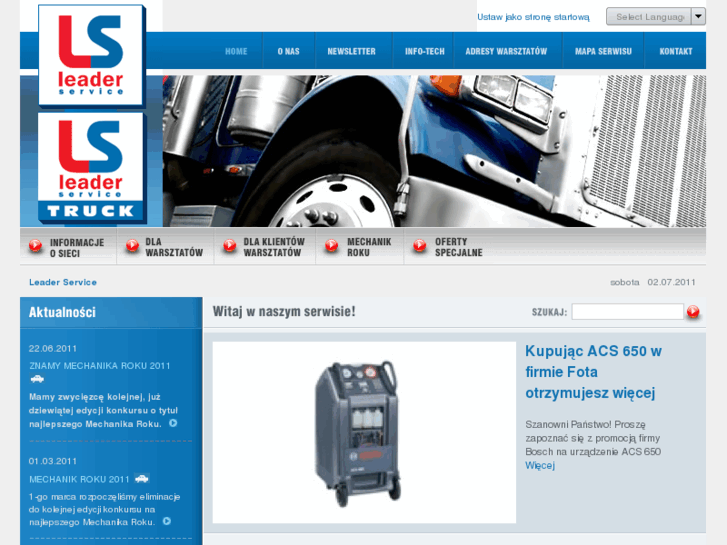Click the date text 22.06.2011
The width and height of the screenshot is (727, 545).
(x=53, y=348)
